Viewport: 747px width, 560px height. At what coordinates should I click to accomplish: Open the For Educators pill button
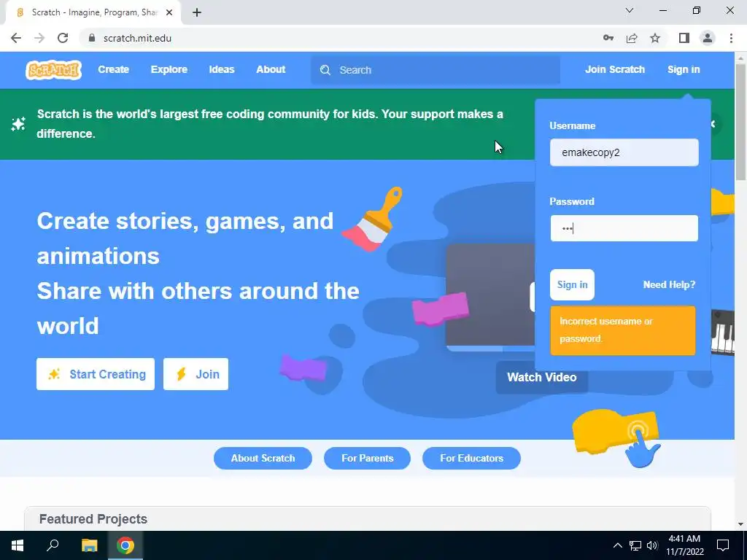pos(472,458)
